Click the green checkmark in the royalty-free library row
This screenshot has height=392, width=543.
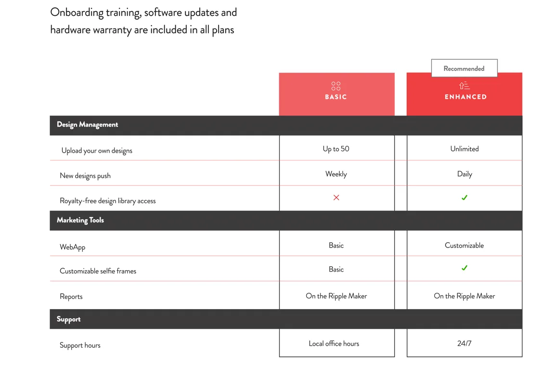click(464, 197)
